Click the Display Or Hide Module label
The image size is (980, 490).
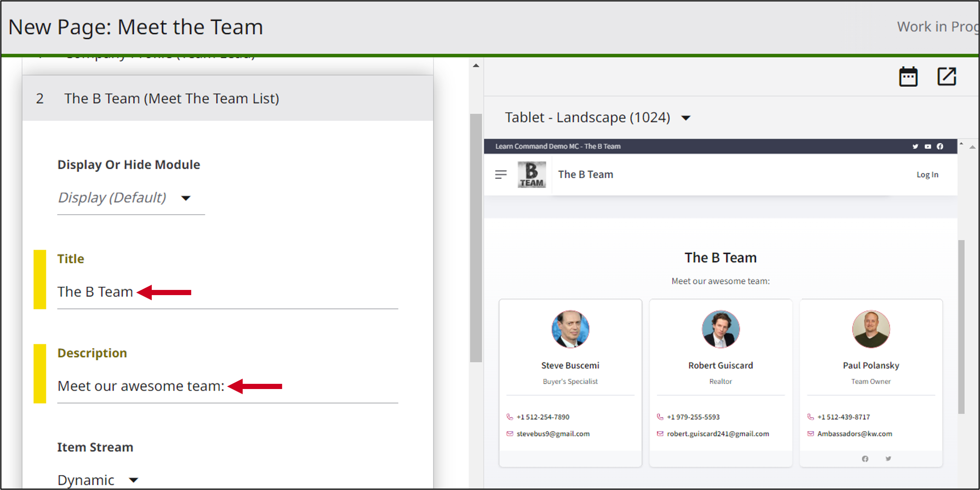[x=129, y=165]
